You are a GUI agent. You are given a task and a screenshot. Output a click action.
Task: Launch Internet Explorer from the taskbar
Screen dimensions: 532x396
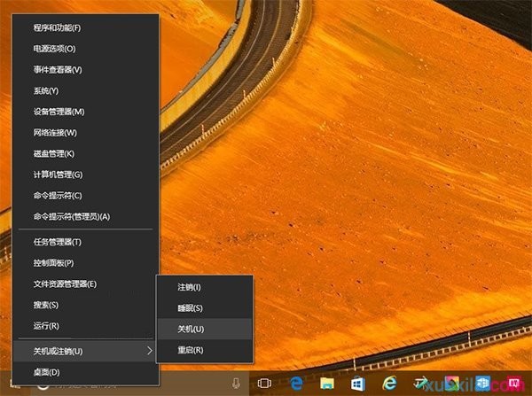[388, 383]
